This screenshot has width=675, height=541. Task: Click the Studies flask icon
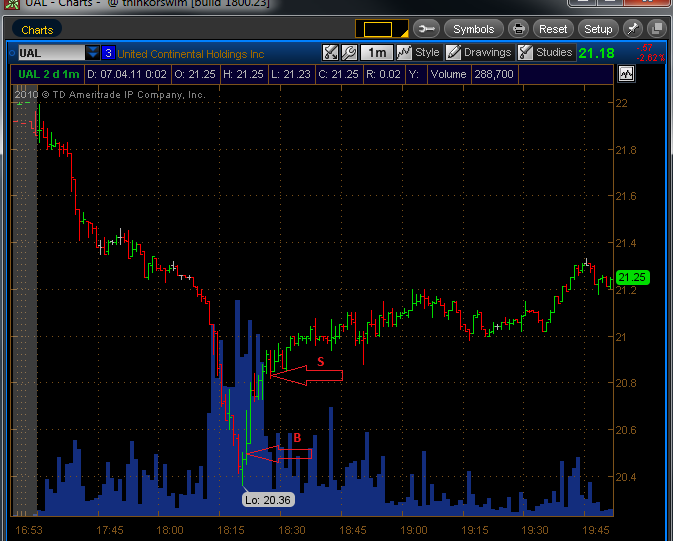pos(525,53)
